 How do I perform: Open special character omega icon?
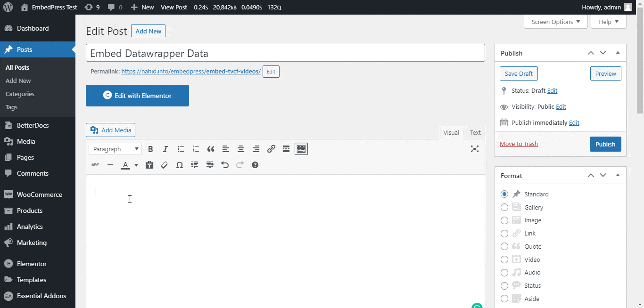point(180,165)
